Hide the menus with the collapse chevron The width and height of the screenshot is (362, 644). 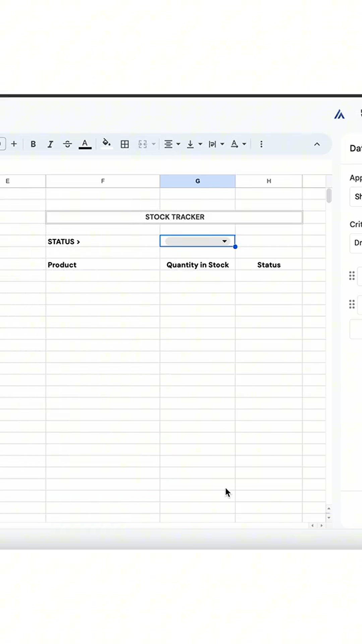[317, 144]
